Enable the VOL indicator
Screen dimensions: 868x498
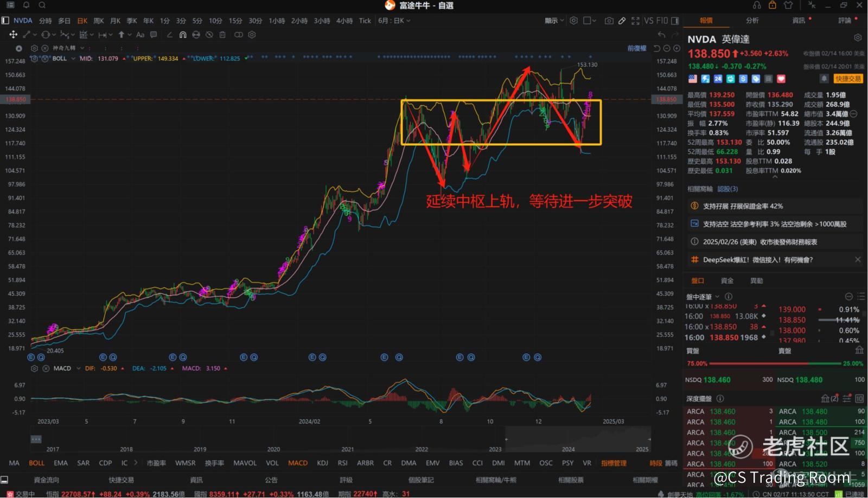[272, 463]
